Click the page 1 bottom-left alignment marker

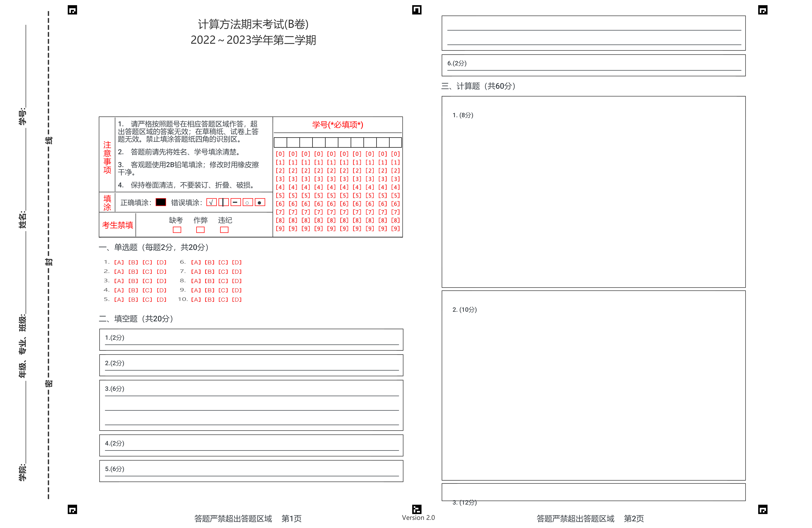[x=72, y=509]
